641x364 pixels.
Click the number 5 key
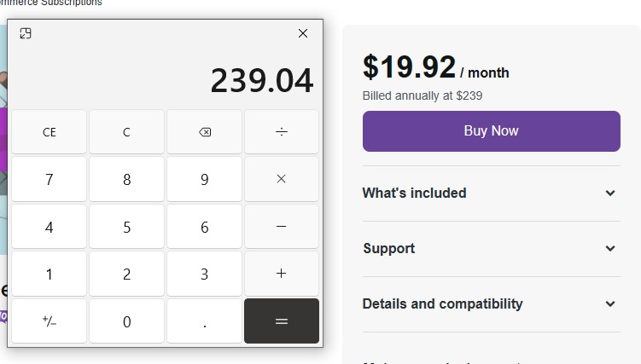(x=126, y=227)
